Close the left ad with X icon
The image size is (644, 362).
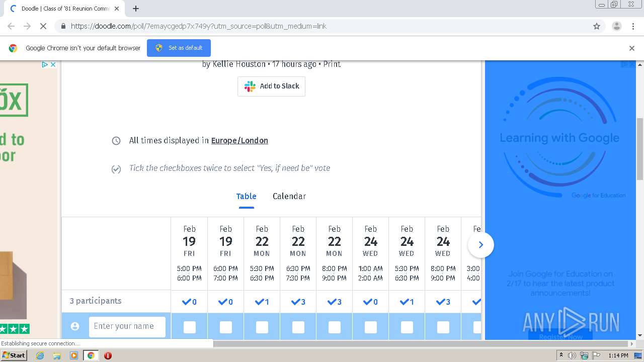53,64
